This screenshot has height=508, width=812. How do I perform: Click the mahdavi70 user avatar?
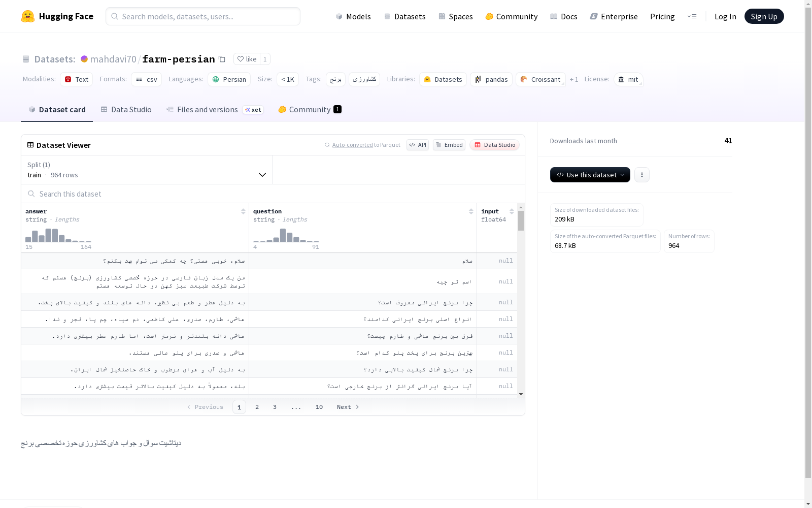[x=84, y=59]
